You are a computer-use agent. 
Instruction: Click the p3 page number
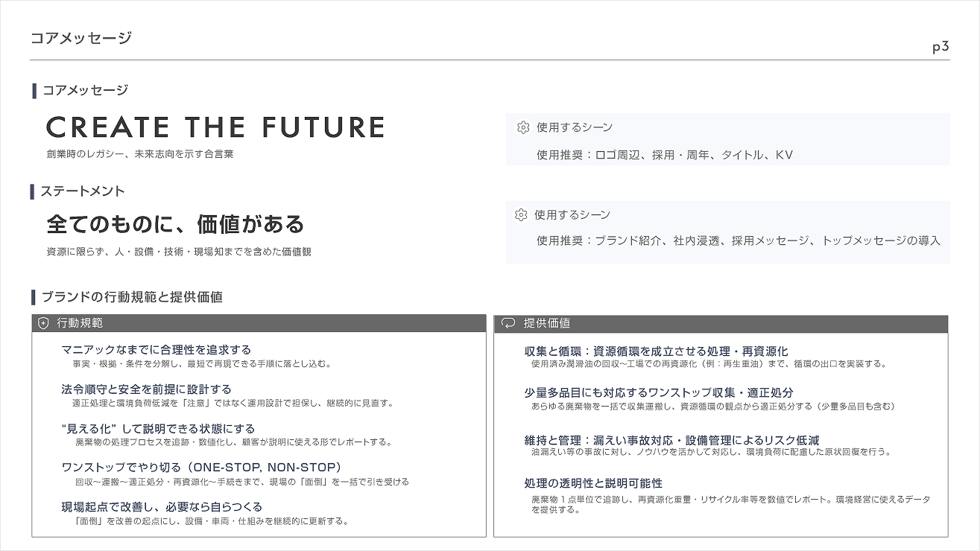point(941,47)
